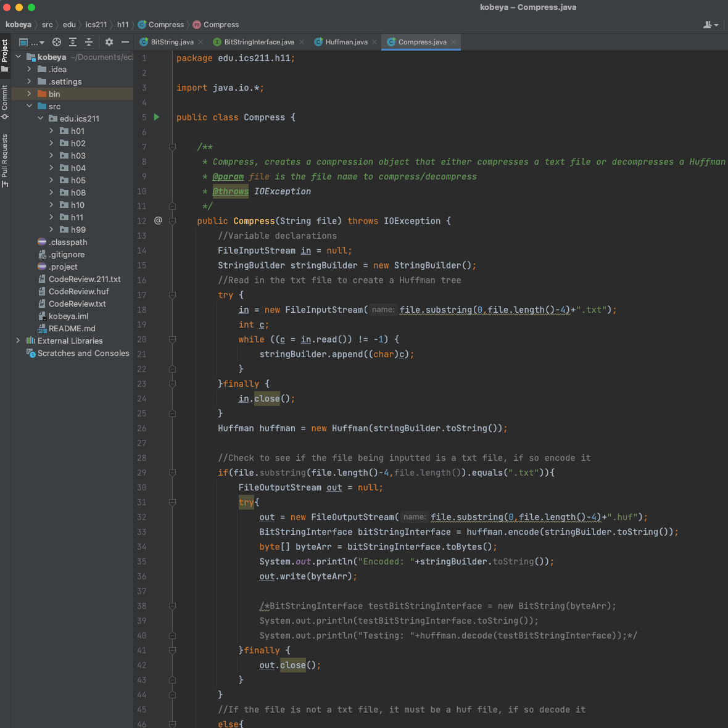Run Compress class via green gutter arrow
The height and width of the screenshot is (728, 728).
[157, 117]
